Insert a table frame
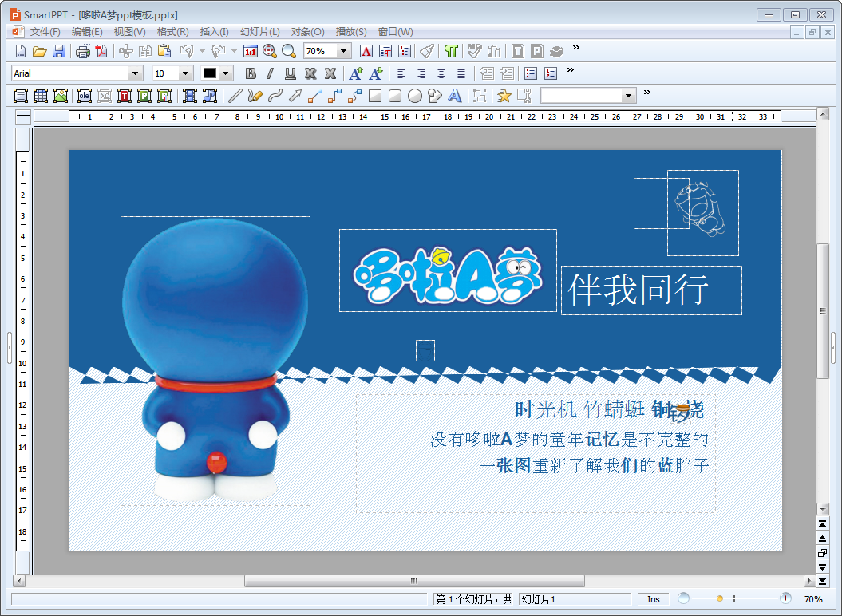The height and width of the screenshot is (616, 842). (x=40, y=96)
